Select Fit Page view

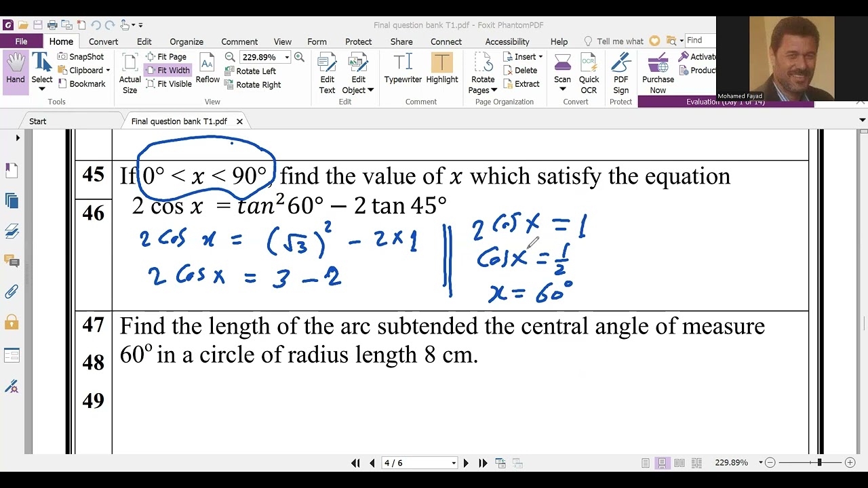click(x=165, y=57)
